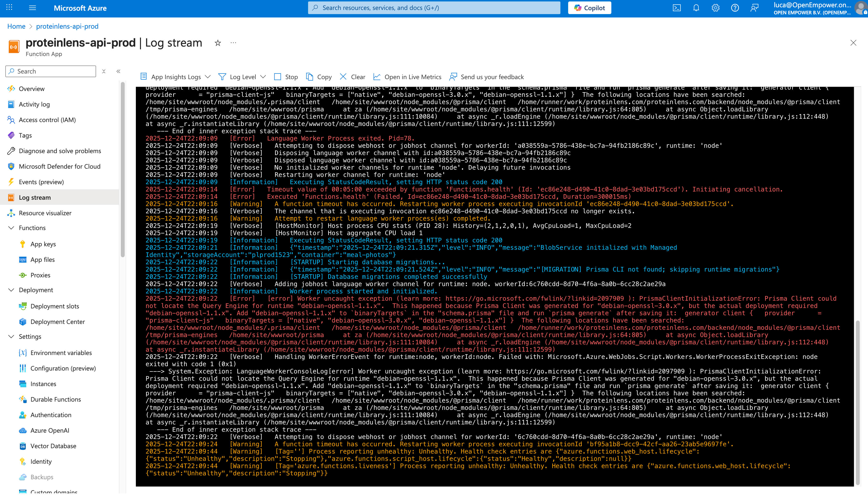Switch to the Activity log section

[x=34, y=104]
